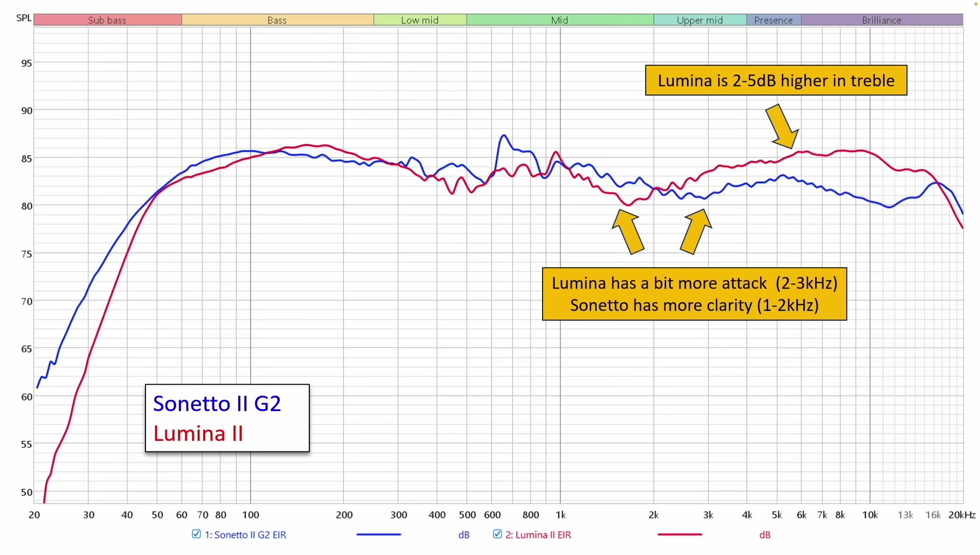Select the Low mid frequency band
The width and height of the screenshot is (980, 555).
420,20
